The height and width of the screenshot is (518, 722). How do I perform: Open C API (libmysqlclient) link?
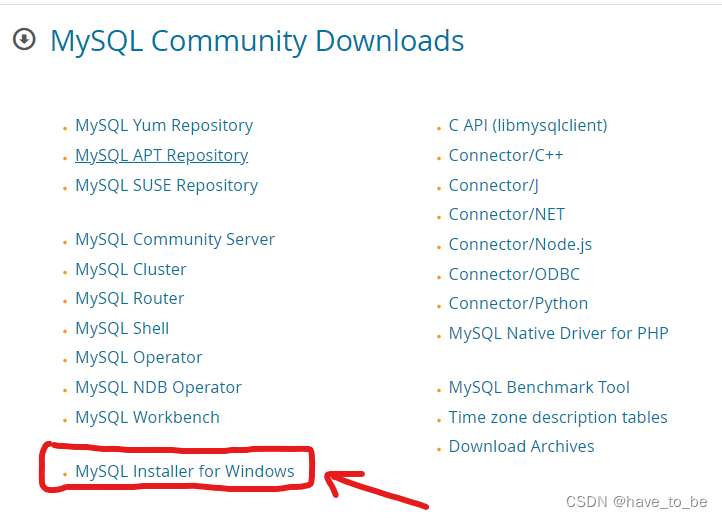[x=528, y=126]
